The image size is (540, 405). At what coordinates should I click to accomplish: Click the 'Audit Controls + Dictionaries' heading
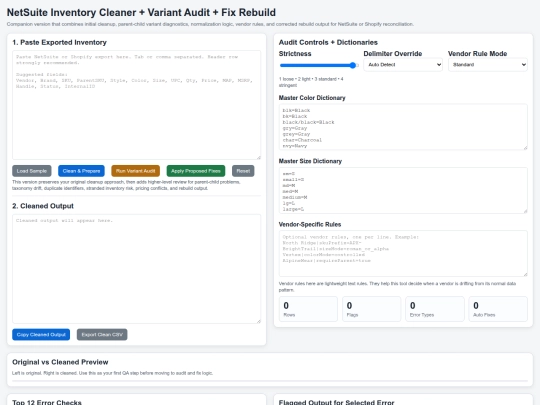coord(328,42)
